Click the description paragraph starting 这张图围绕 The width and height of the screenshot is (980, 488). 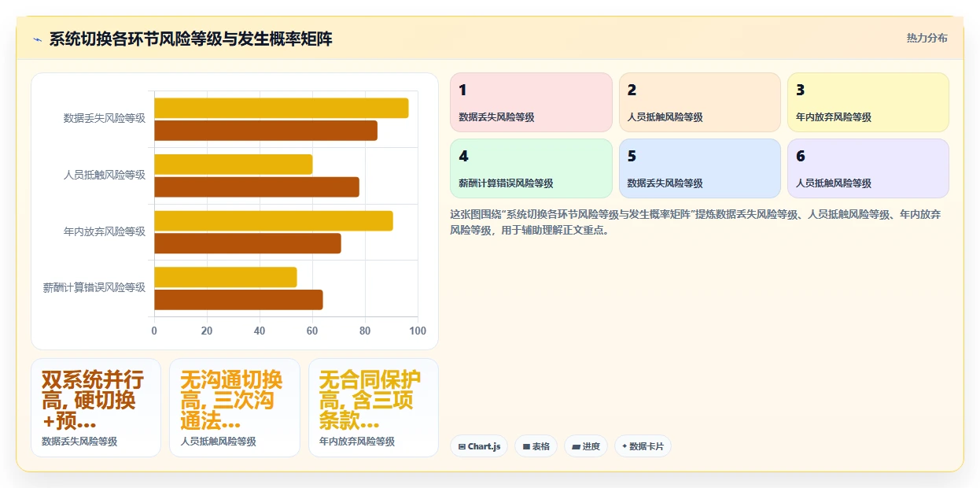(x=695, y=223)
